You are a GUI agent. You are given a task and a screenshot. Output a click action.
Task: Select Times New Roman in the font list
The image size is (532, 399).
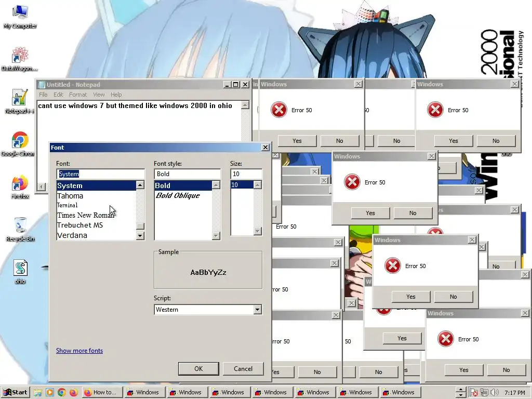[96, 215]
